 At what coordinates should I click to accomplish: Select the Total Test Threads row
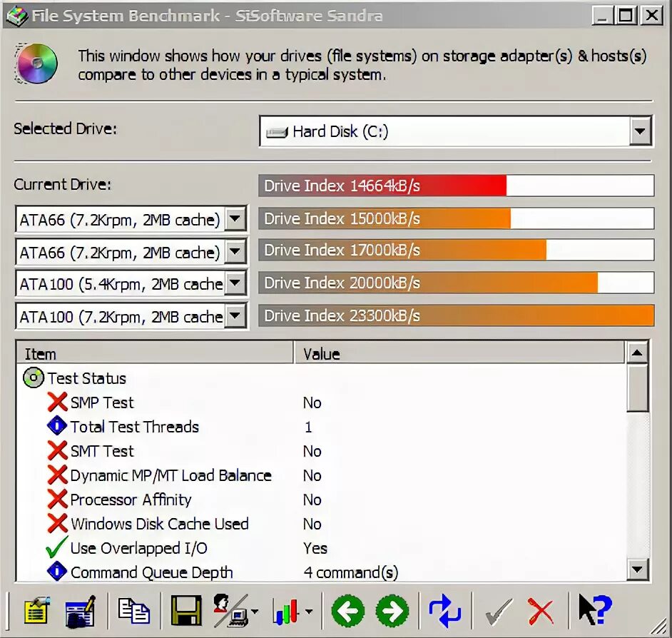click(x=320, y=427)
